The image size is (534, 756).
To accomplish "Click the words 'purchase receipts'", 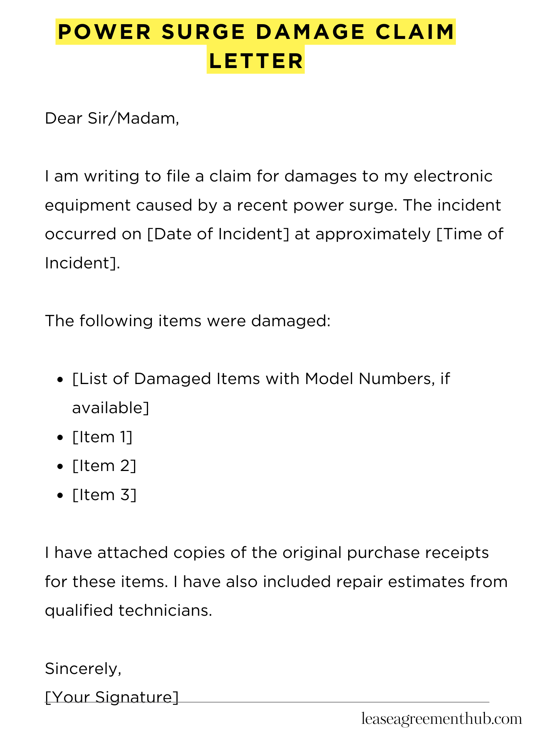I will tap(418, 553).
